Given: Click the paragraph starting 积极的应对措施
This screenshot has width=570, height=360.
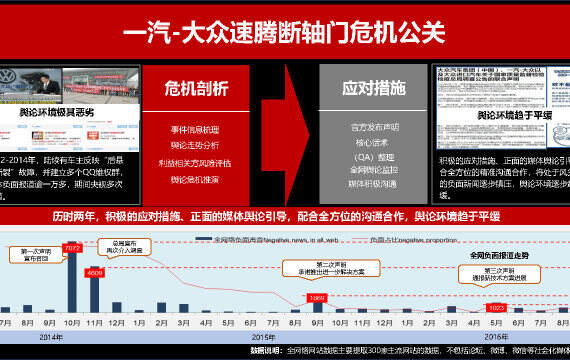Looking at the screenshot, I should [505, 178].
